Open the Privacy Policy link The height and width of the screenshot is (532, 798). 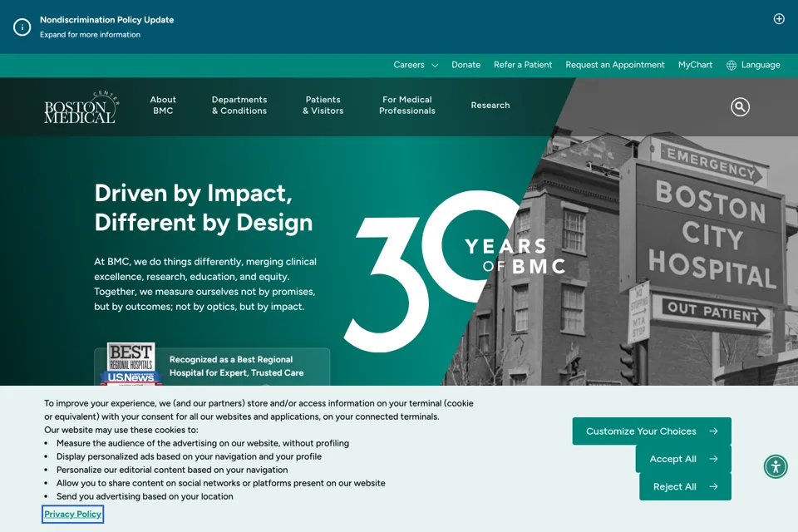(73, 515)
